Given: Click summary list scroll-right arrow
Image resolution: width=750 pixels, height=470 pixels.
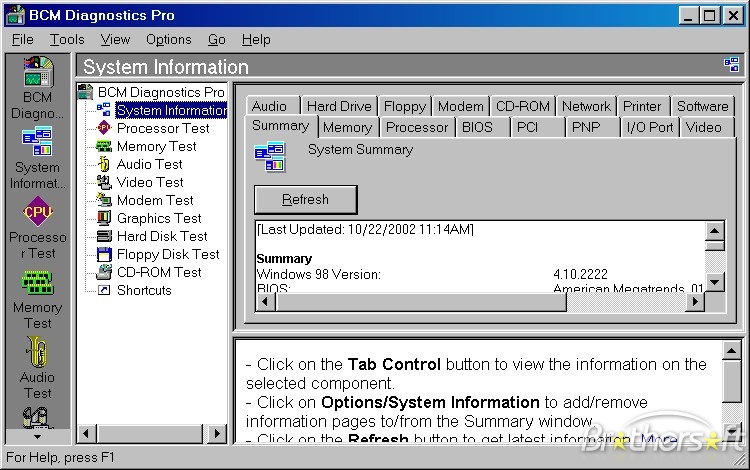Looking at the screenshot, I should tap(695, 302).
